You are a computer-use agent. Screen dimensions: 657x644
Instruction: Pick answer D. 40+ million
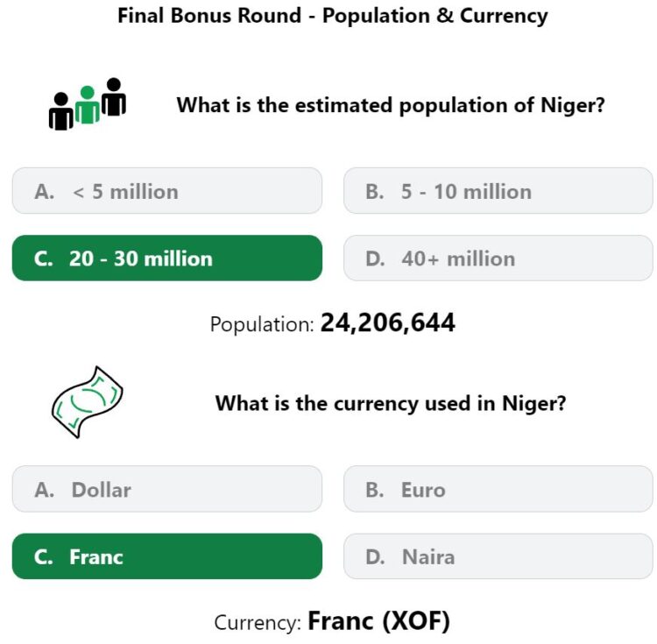coord(498,258)
